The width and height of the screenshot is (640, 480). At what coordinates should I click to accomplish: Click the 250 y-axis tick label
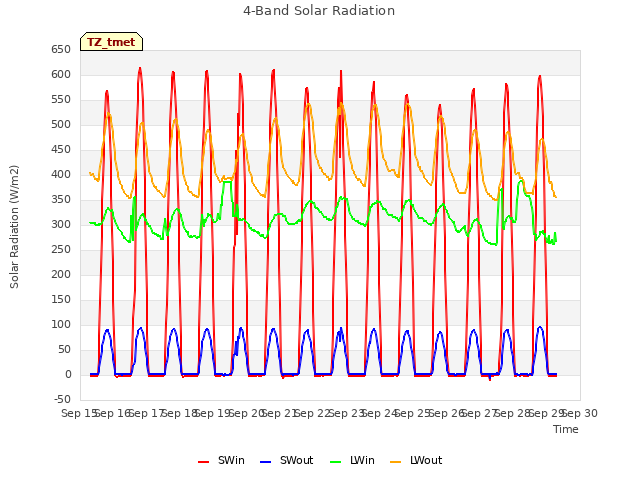(61, 249)
